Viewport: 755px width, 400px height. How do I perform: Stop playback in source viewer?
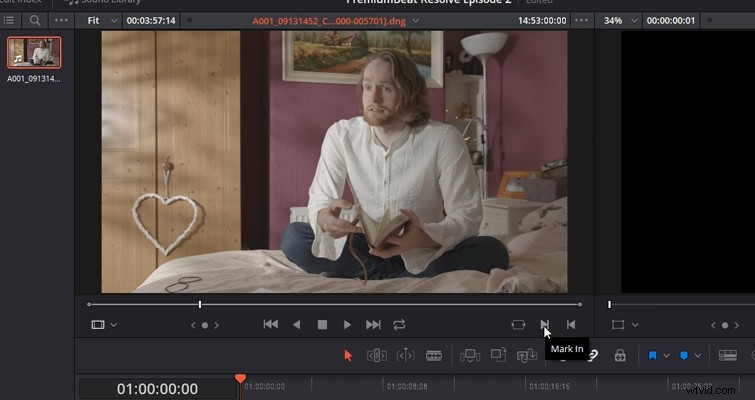(x=322, y=325)
